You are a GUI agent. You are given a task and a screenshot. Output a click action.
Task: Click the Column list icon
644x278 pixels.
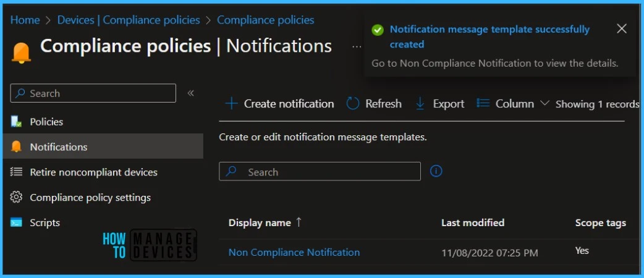[x=483, y=103]
